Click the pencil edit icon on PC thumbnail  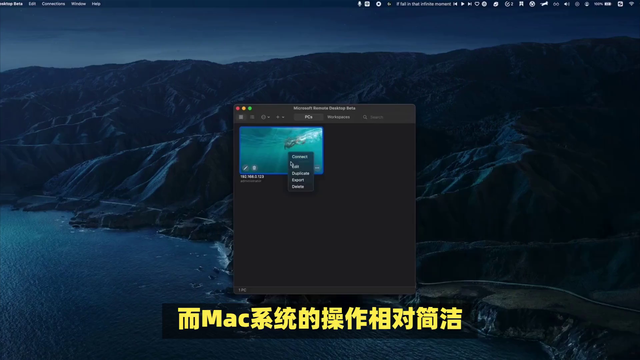click(x=245, y=168)
